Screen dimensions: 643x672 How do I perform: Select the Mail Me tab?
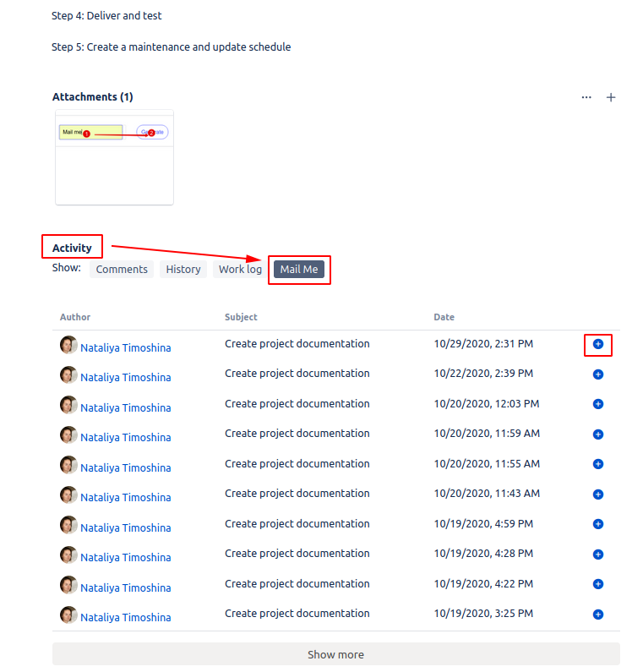click(299, 270)
